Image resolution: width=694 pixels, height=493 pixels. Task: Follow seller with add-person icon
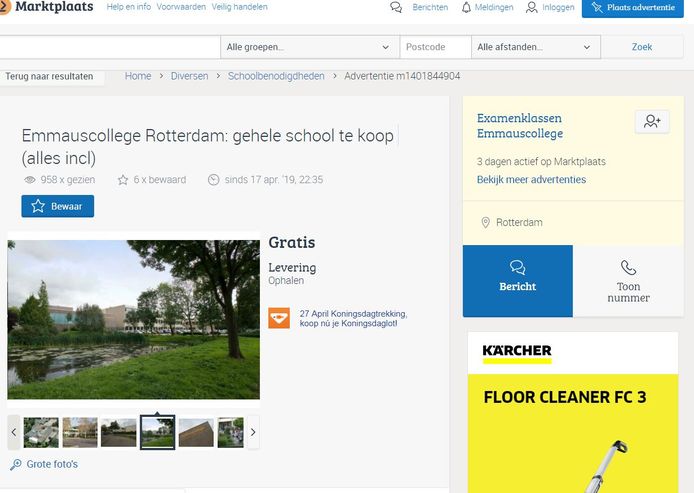point(652,122)
